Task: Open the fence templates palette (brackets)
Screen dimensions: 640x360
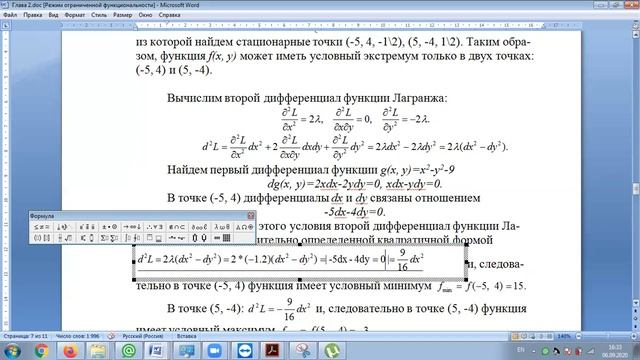Action: coord(42,238)
